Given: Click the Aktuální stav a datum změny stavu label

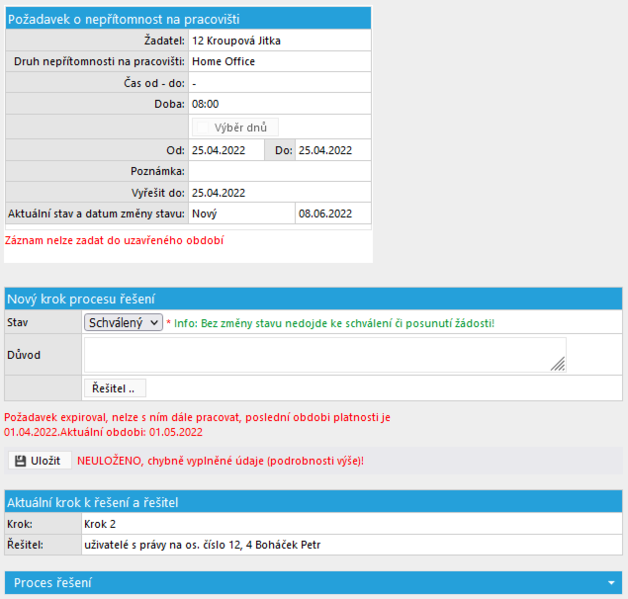Looking at the screenshot, I should 96,214.
